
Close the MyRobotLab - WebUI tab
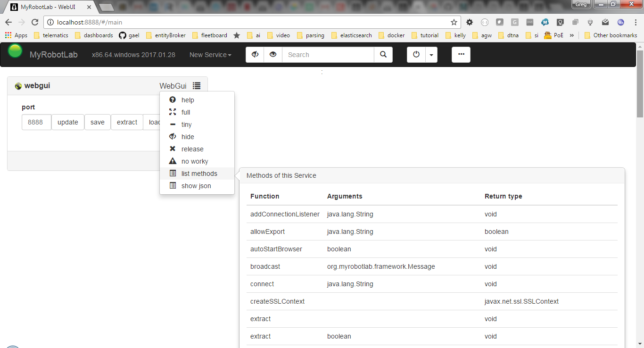coord(89,7)
